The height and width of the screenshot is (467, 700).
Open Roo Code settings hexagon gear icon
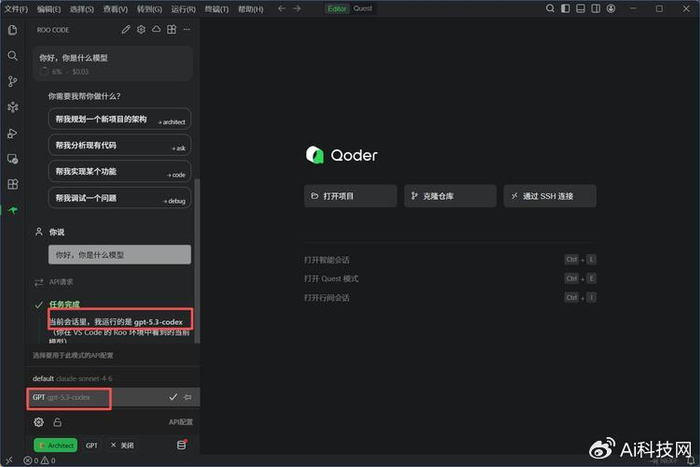(x=141, y=29)
